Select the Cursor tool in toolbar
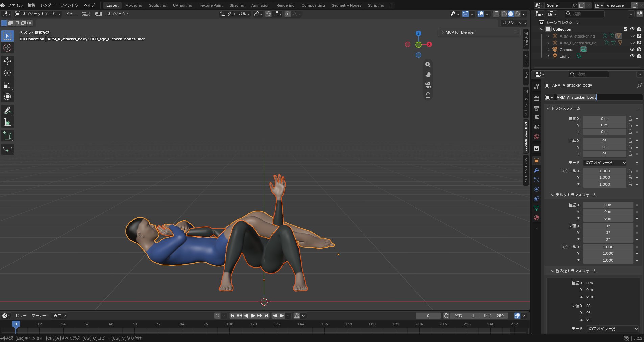This screenshot has height=342, width=644. pyautogui.click(x=7, y=48)
